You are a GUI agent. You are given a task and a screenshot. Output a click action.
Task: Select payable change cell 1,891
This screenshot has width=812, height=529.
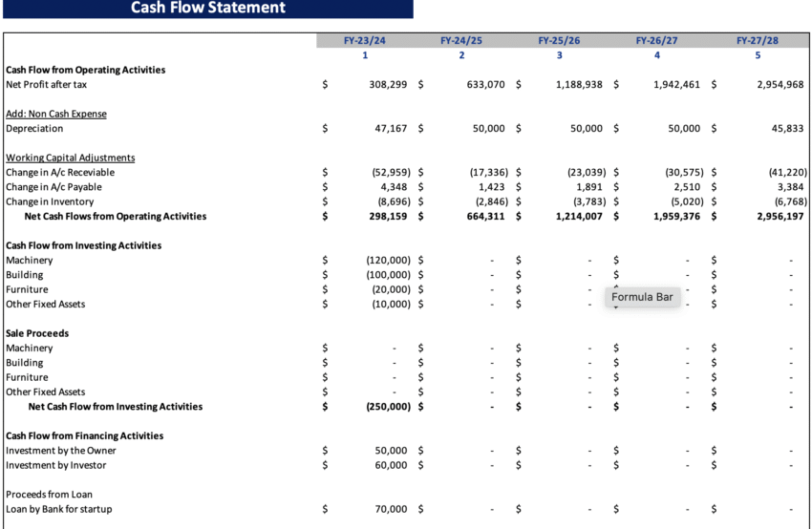[x=589, y=187]
